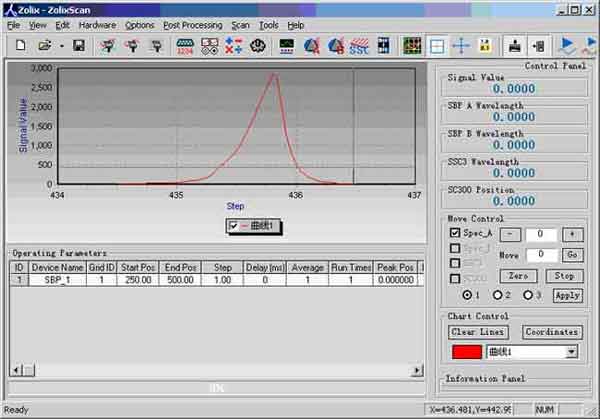Click the calculator operations icon
Image resolution: width=600 pixels, height=419 pixels.
235,46
